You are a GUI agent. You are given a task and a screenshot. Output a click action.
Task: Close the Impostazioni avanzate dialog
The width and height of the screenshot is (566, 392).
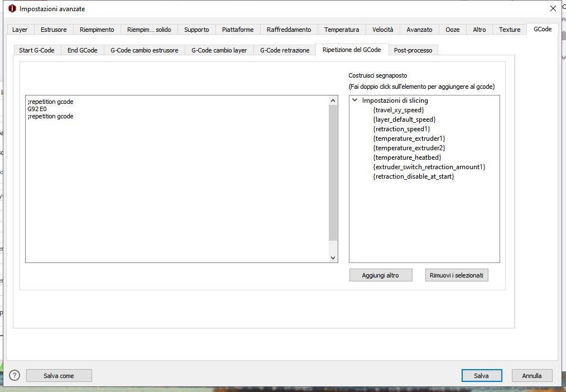tap(553, 8)
